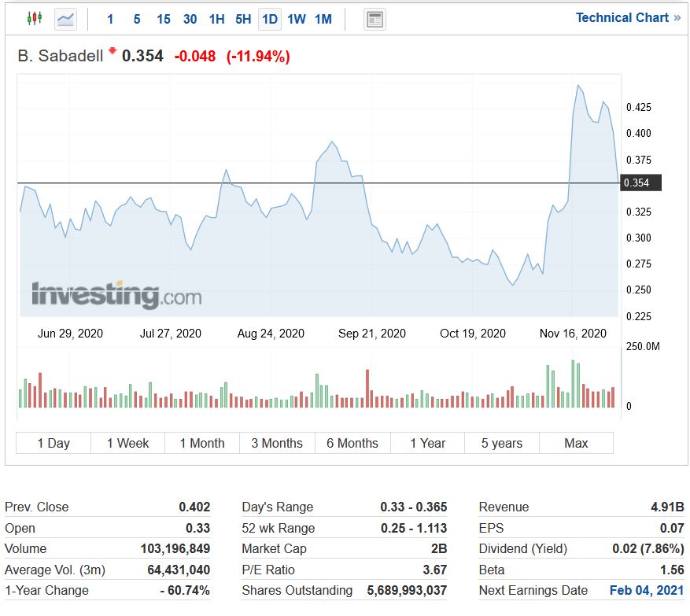The width and height of the screenshot is (690, 616).
Task: Select the area line chart icon
Action: pos(65,19)
